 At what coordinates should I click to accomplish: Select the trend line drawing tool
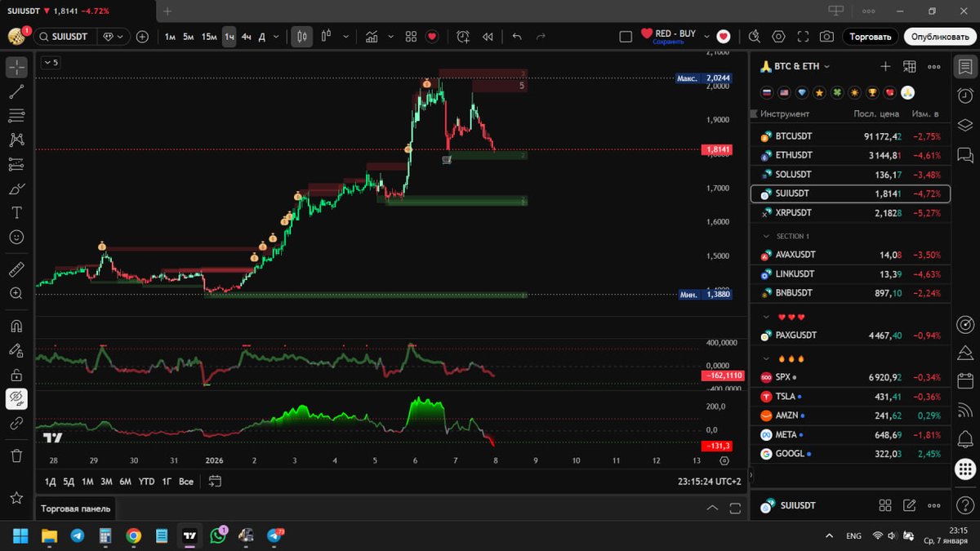point(17,91)
